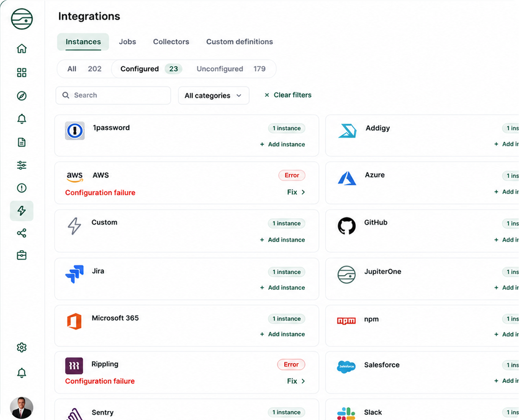Click the Rippling logo icon
The width and height of the screenshot is (519, 420).
(x=74, y=366)
